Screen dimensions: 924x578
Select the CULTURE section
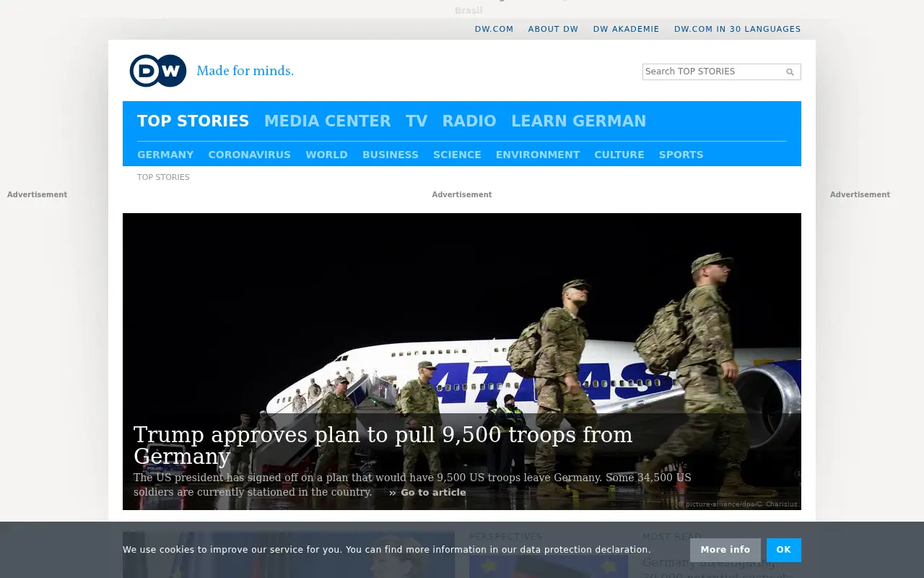click(619, 155)
